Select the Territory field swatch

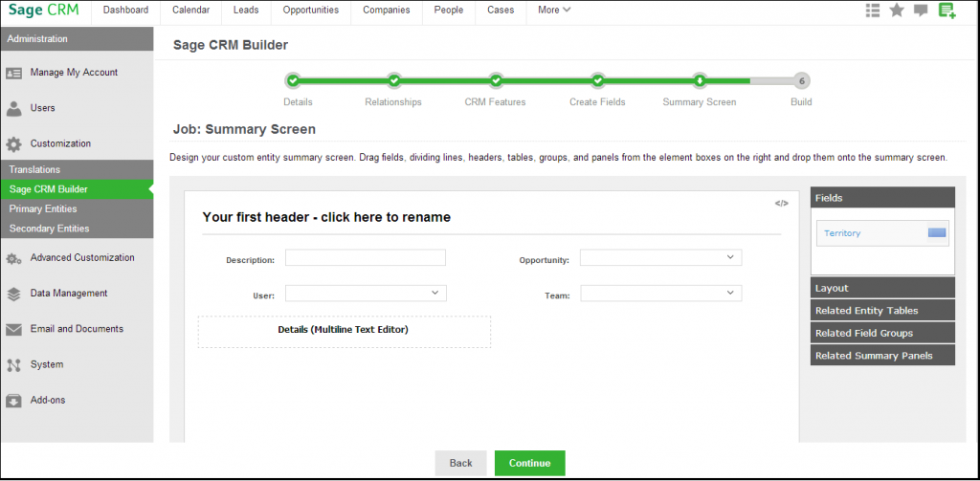(x=937, y=233)
